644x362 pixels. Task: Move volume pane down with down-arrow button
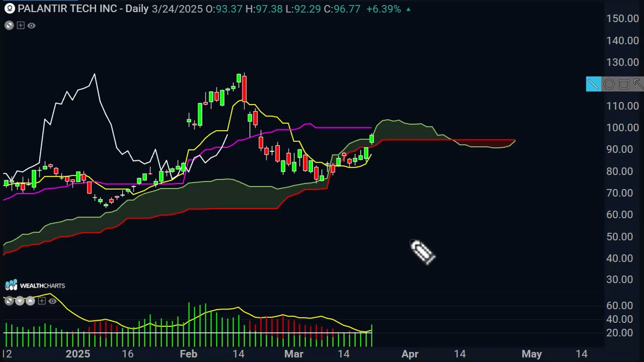[x=20, y=301]
